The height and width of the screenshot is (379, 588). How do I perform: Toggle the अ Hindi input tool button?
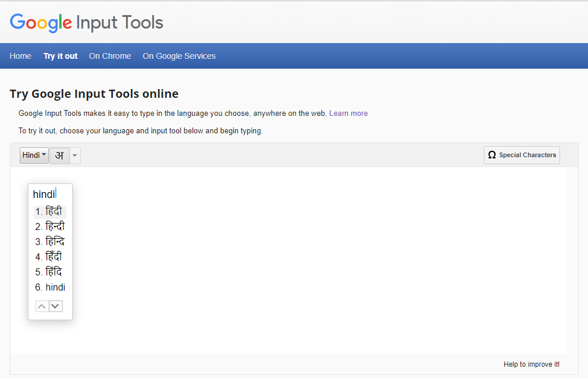[x=60, y=155]
